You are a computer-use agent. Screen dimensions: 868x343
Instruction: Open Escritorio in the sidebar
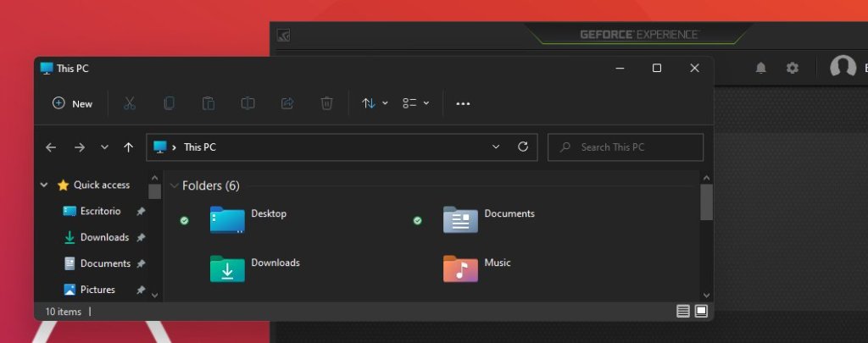tap(92, 211)
